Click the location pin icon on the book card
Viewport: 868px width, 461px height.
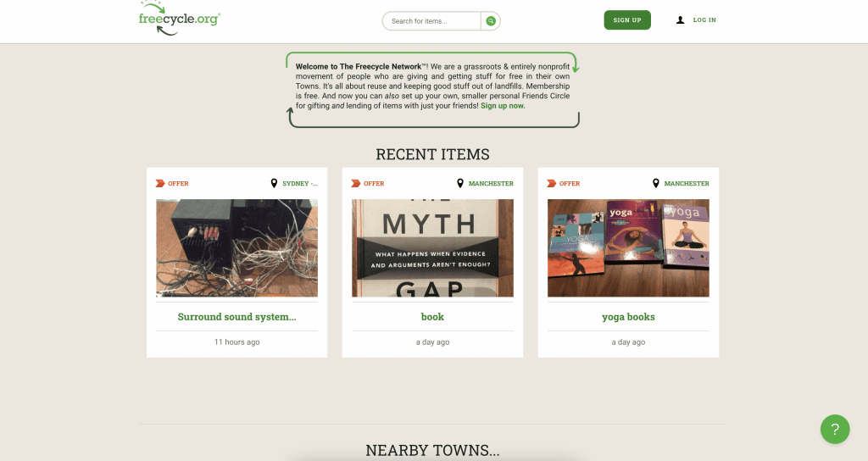point(460,183)
